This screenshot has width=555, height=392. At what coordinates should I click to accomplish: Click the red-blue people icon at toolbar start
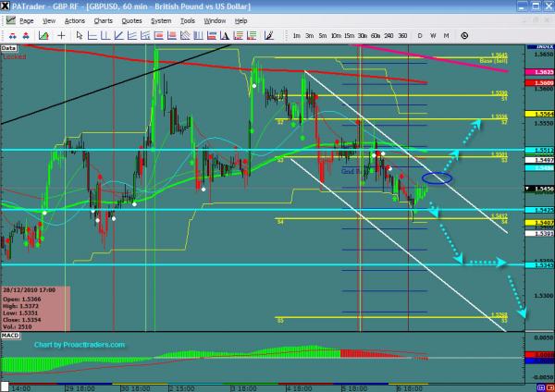9,35
